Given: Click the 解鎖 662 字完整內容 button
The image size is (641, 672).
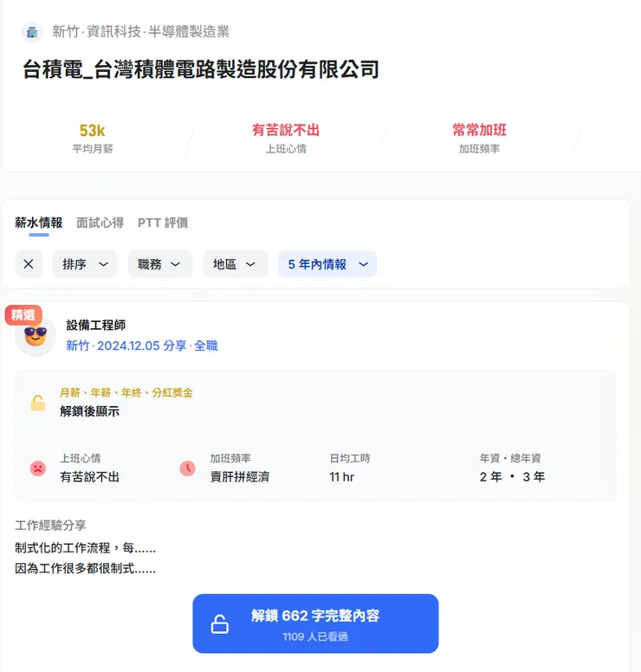Looking at the screenshot, I should [315, 624].
